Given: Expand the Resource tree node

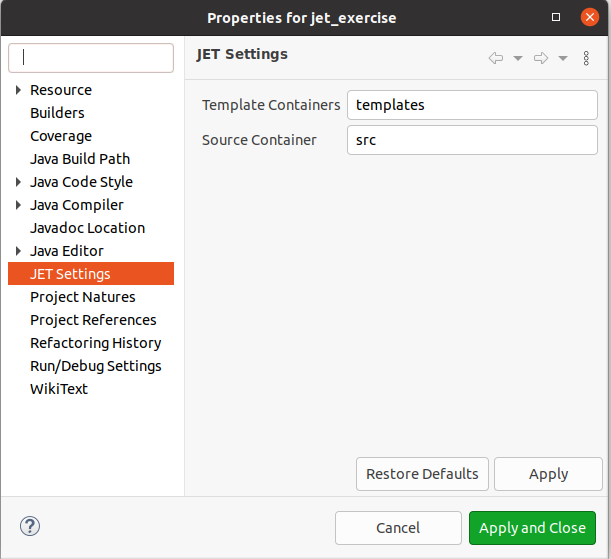Looking at the screenshot, I should (18, 90).
